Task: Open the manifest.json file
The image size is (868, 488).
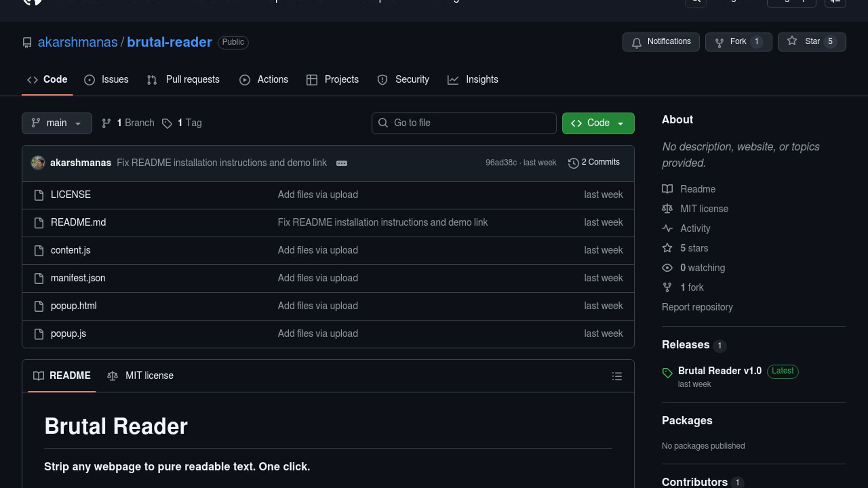Action: point(78,278)
